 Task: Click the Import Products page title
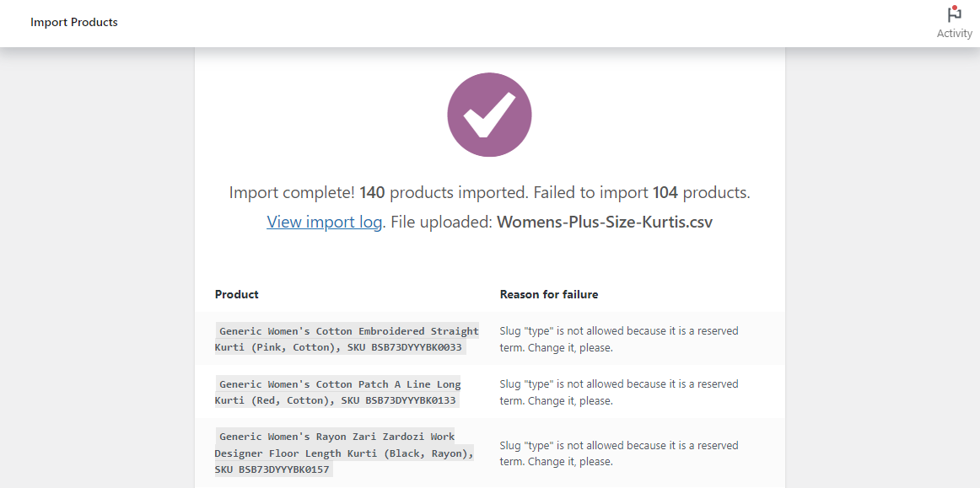click(73, 22)
